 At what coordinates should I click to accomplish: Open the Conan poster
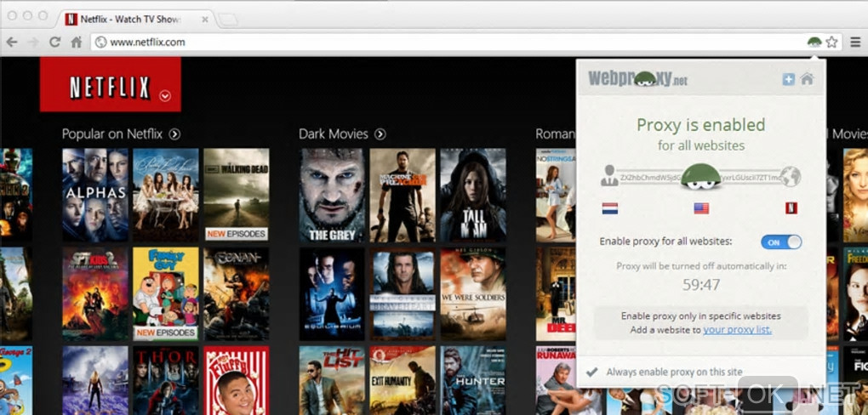pyautogui.click(x=237, y=294)
